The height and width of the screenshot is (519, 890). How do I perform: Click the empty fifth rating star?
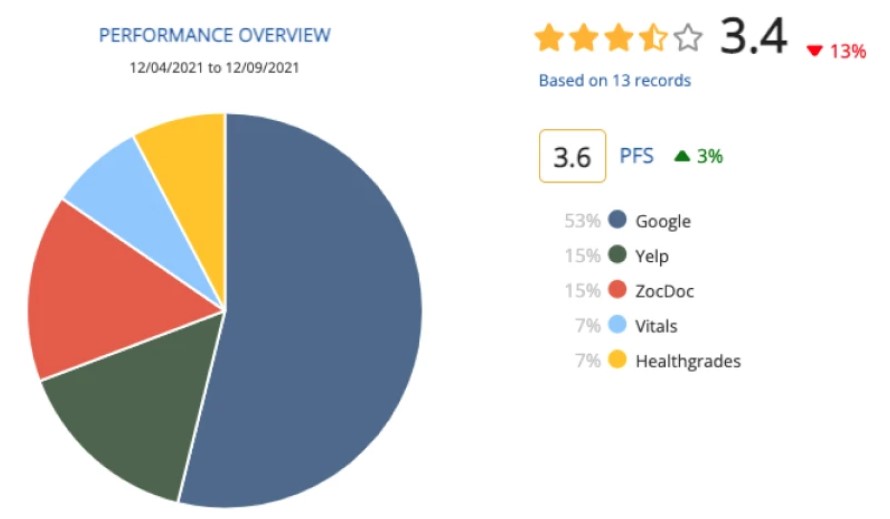[687, 39]
